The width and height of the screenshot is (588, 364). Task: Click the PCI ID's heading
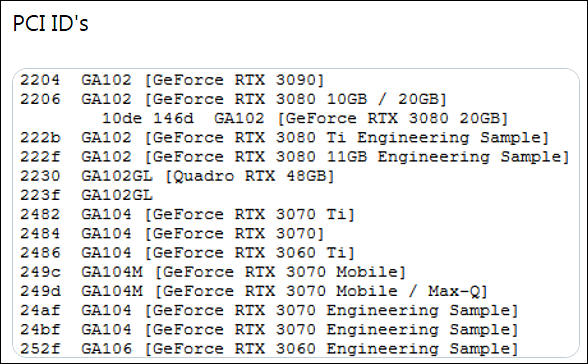tap(51, 24)
